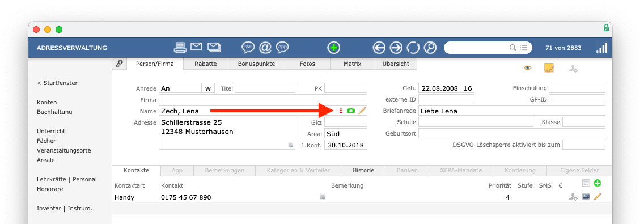This screenshot has width=644, height=224.
Task: Click the Geb. date field 22.08.2008
Action: point(439,88)
